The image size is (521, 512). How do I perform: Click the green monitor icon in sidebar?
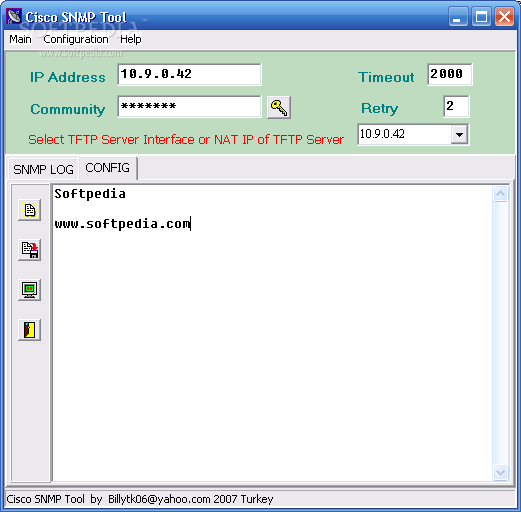30,290
